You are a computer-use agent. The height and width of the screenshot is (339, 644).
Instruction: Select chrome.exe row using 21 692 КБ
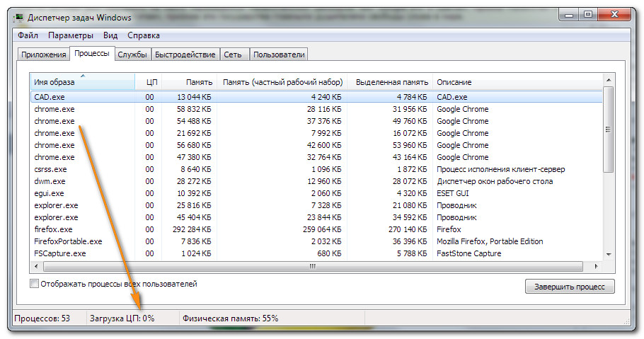pos(316,133)
